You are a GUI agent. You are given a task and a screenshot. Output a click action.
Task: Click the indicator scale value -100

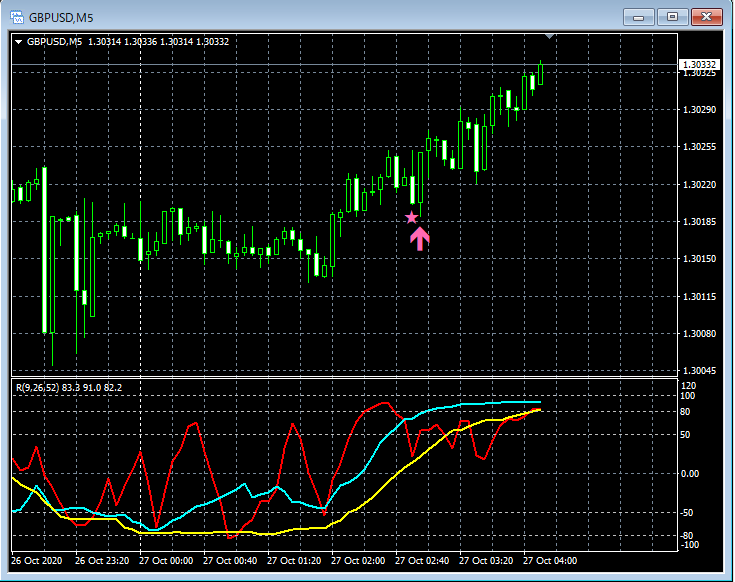[689, 545]
